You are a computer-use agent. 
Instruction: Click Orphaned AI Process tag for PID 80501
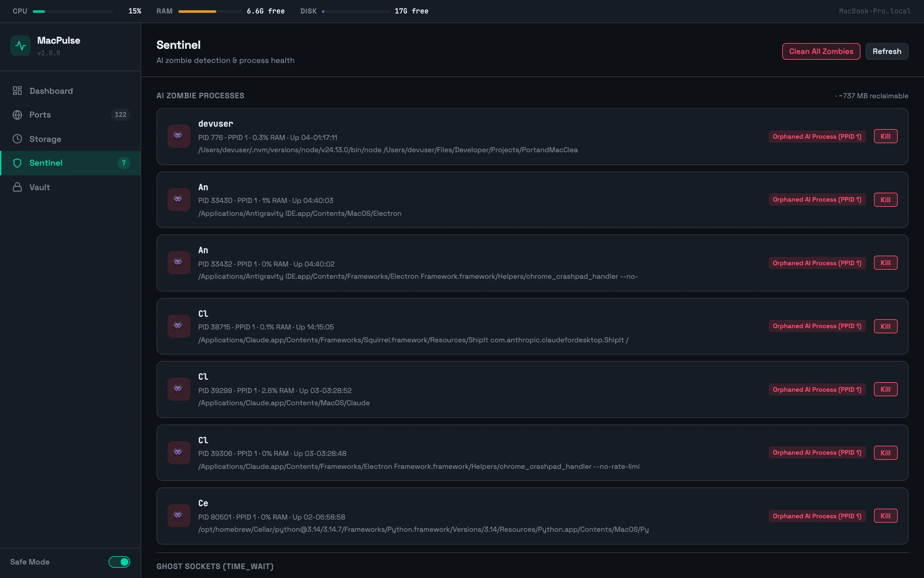coord(817,516)
